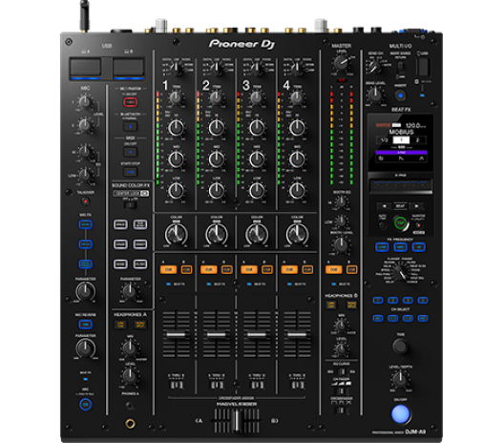This screenshot has width=504, height=443.
Task: Toggle the Multi I/O Insert button
Action: (400, 95)
